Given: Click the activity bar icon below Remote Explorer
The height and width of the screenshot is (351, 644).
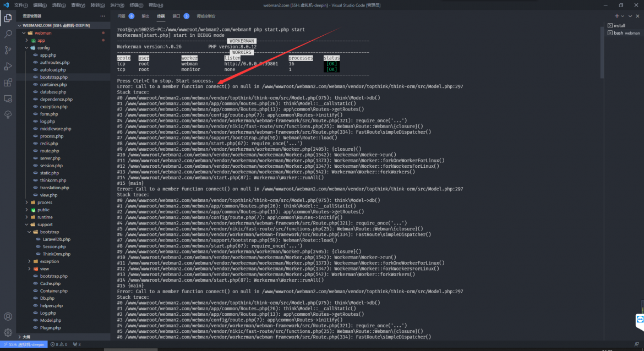Looking at the screenshot, I should (x=8, y=114).
